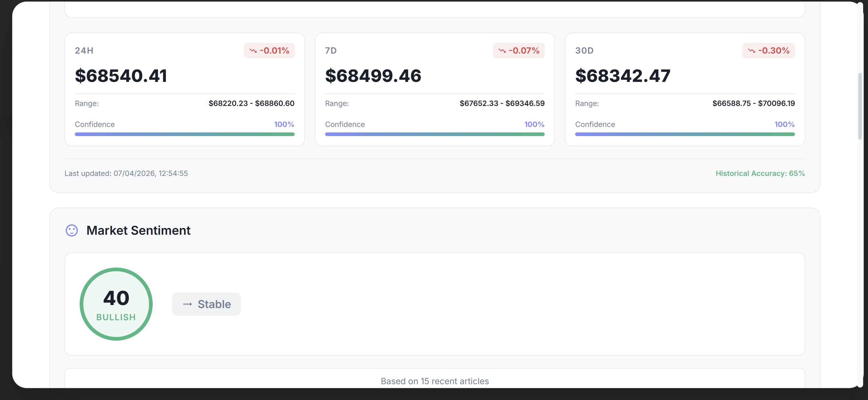The height and width of the screenshot is (400, 868).
Task: Click the Stable trend badge
Action: click(x=206, y=304)
